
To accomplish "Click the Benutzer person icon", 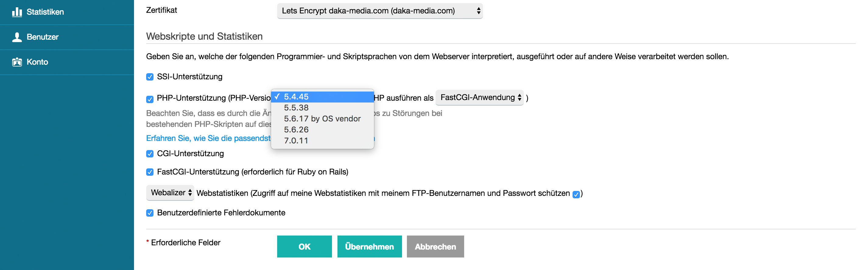I will [x=17, y=37].
